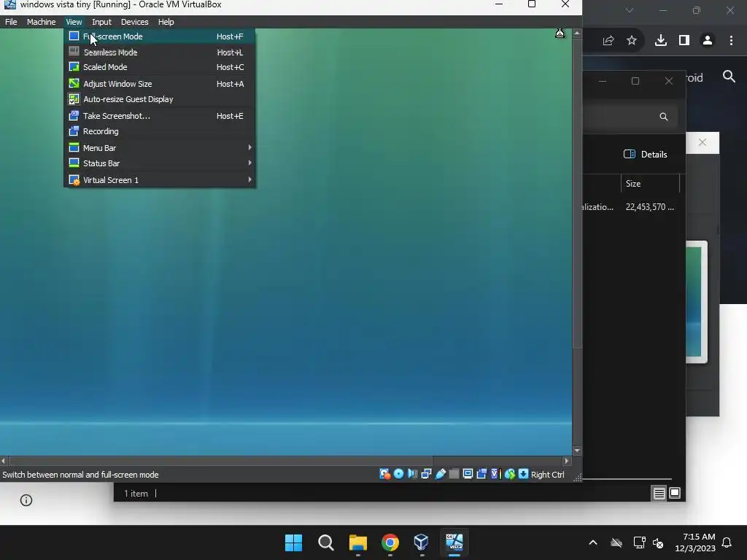The image size is (747, 560).
Task: Open the Input menu
Action: point(101,22)
